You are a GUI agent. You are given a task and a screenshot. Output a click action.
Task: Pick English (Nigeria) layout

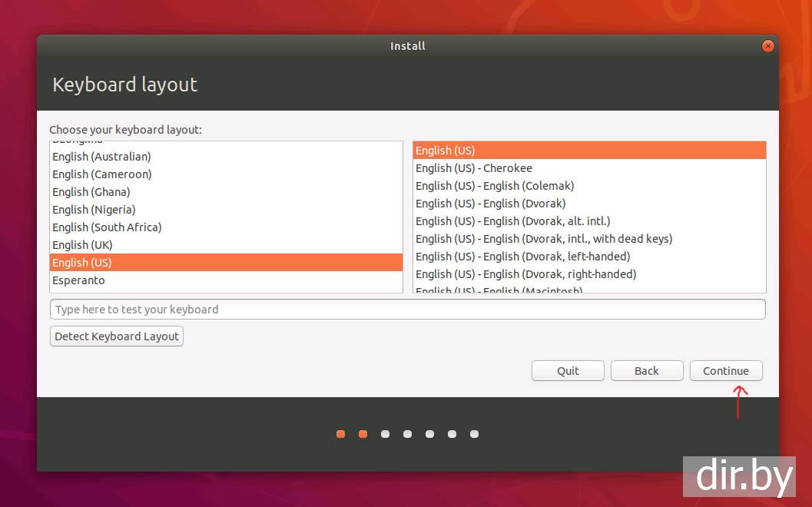227,209
